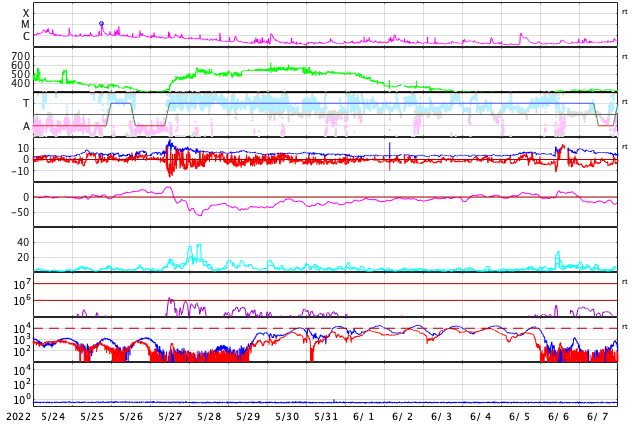634x424 pixels.
Task: Click the C flare class axis label
Action: pos(26,37)
